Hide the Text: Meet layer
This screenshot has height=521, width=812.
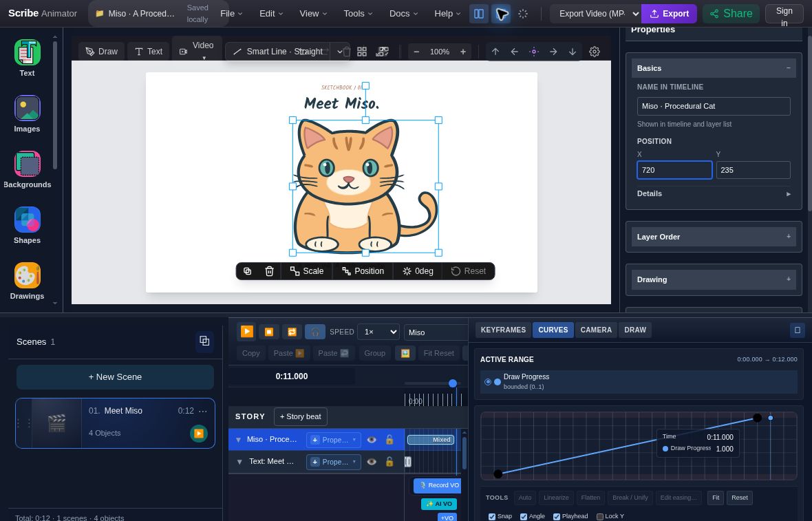pyautogui.click(x=372, y=461)
